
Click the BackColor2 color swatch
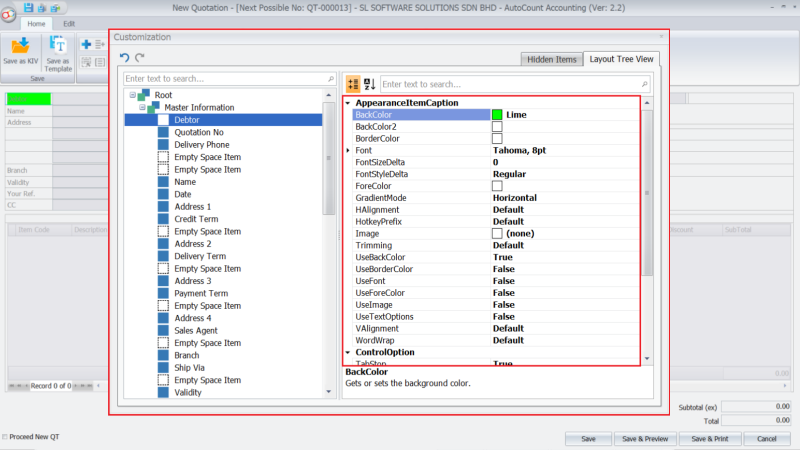(x=497, y=127)
